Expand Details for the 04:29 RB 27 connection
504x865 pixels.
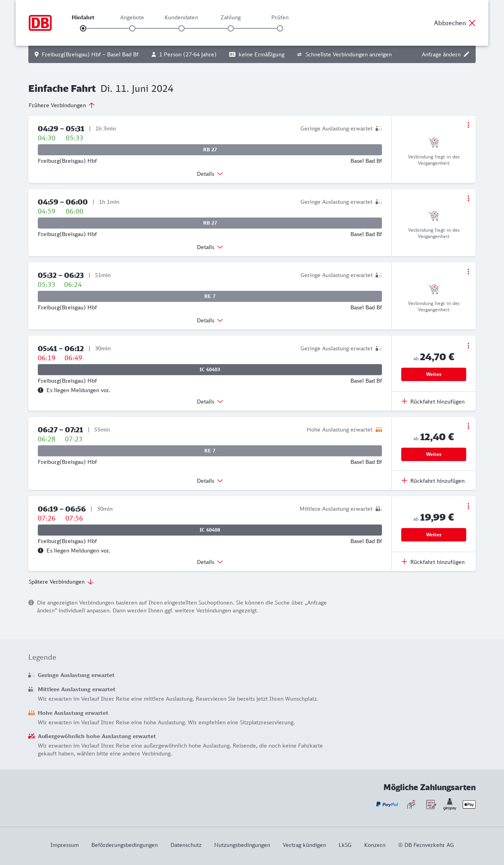pos(210,174)
